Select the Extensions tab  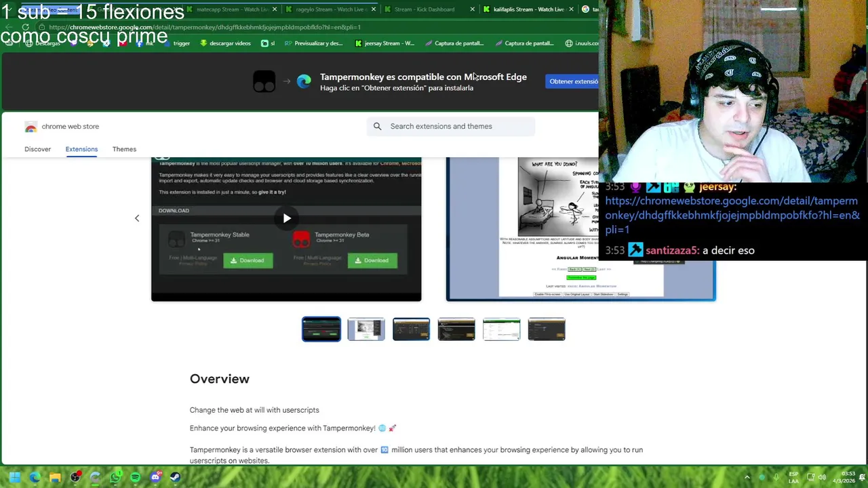point(81,149)
